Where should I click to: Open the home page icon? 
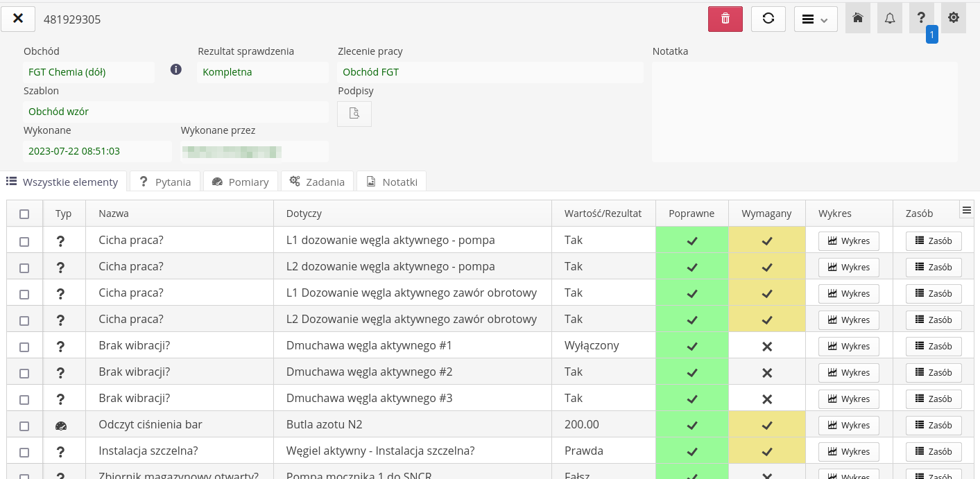(858, 18)
